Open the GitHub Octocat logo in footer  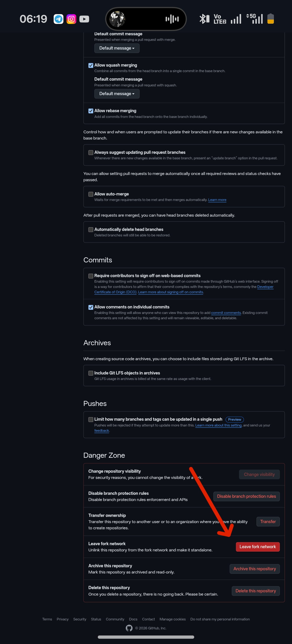tap(129, 628)
